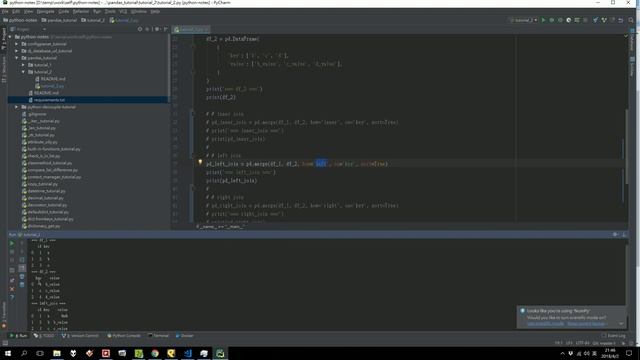Switch to the tutorial_2.py editor tab
Screen dimensions: 640x360
191,29
